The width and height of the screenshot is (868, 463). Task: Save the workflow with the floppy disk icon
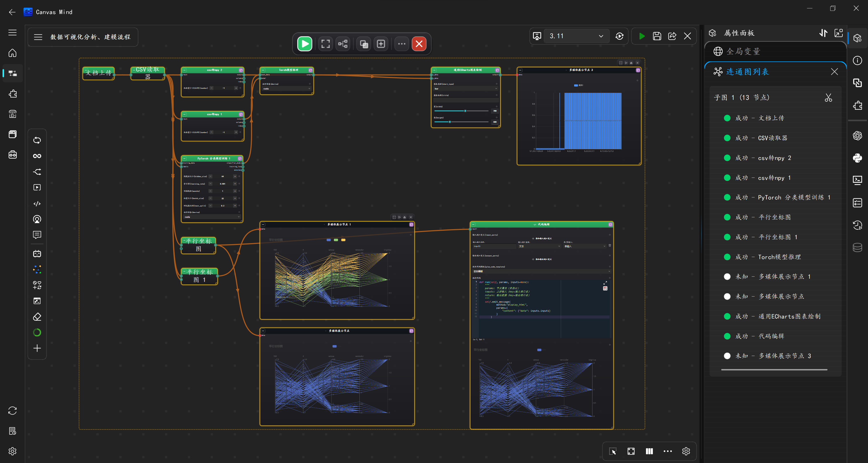tap(657, 36)
